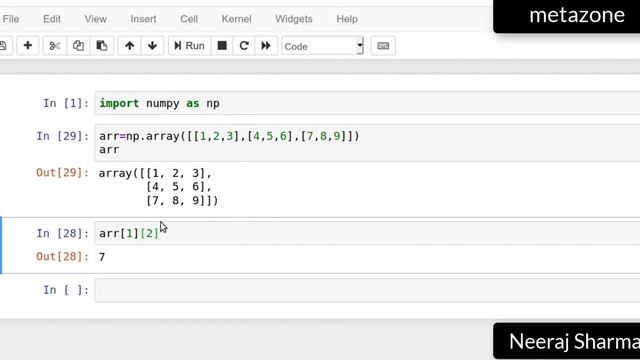The height and width of the screenshot is (360, 640).
Task: Click the import numpy as np cell
Action: 367,103
